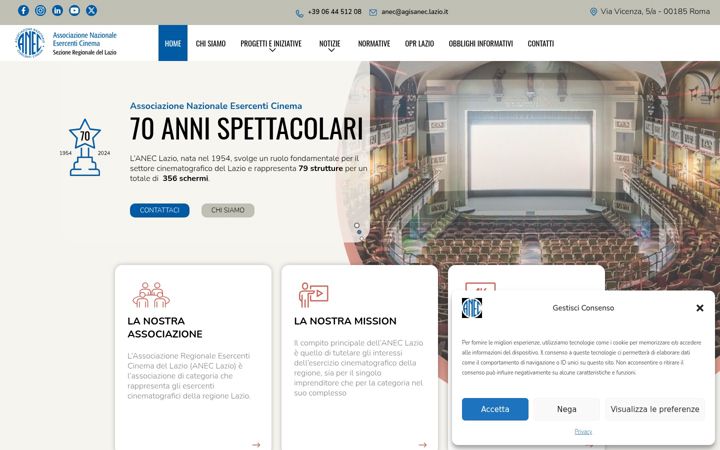Open the OPR LAZIO menu item
This screenshot has height=450, width=720.
419,43
